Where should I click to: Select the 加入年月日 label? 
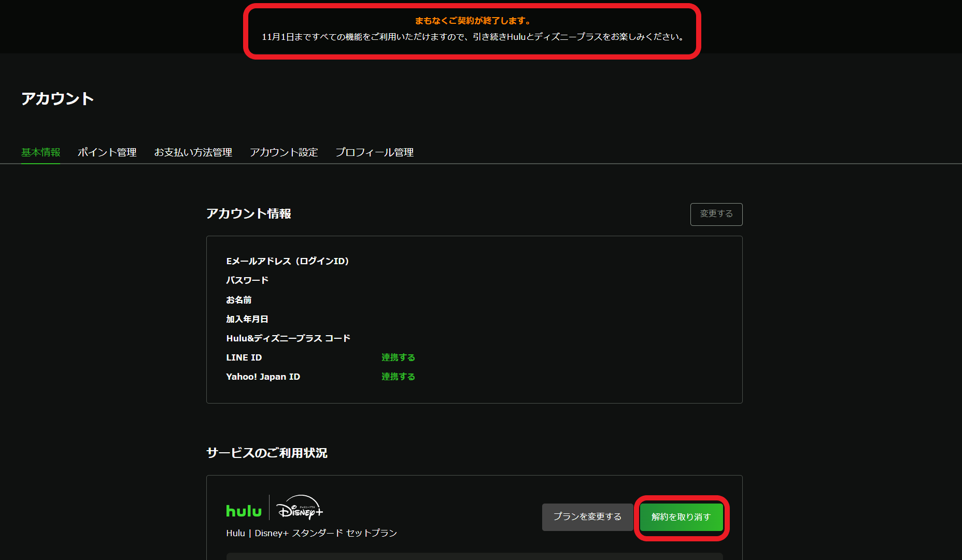pos(247,319)
